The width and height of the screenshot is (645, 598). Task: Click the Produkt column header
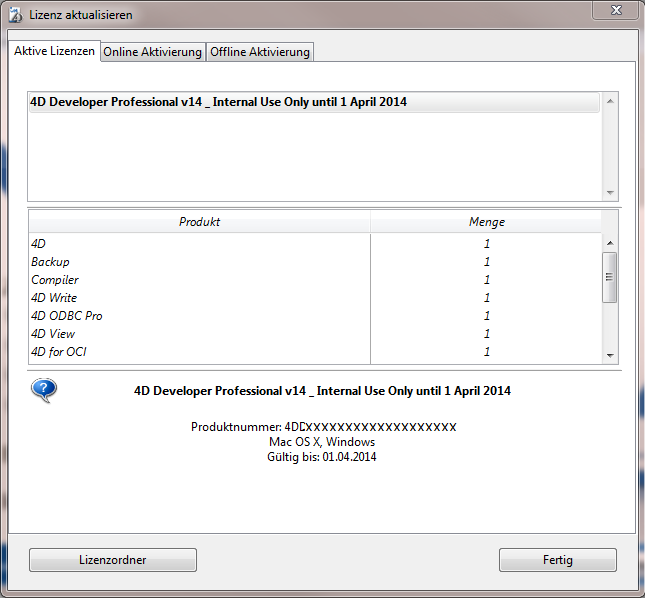coord(200,222)
